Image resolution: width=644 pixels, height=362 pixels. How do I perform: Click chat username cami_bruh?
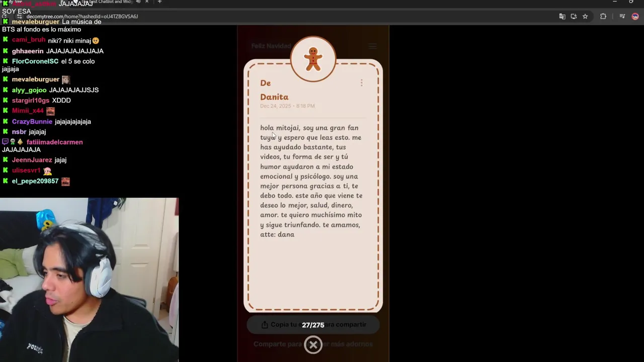(x=29, y=40)
